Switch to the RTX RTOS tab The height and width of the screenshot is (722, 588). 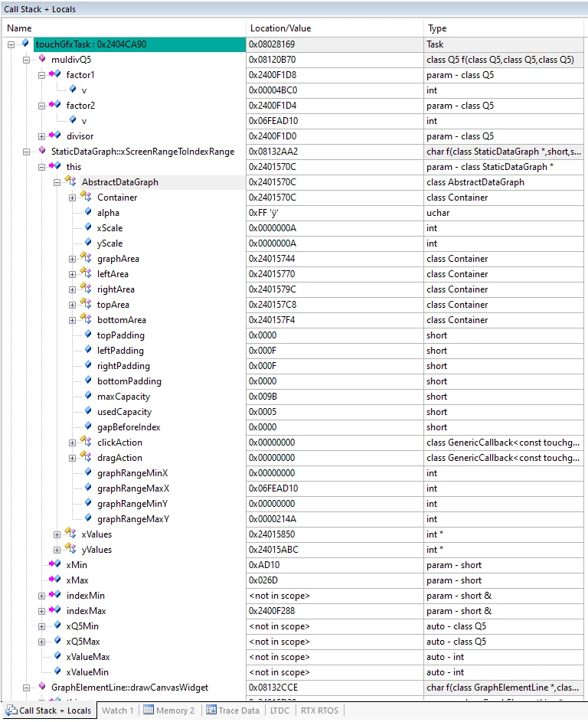point(319,711)
